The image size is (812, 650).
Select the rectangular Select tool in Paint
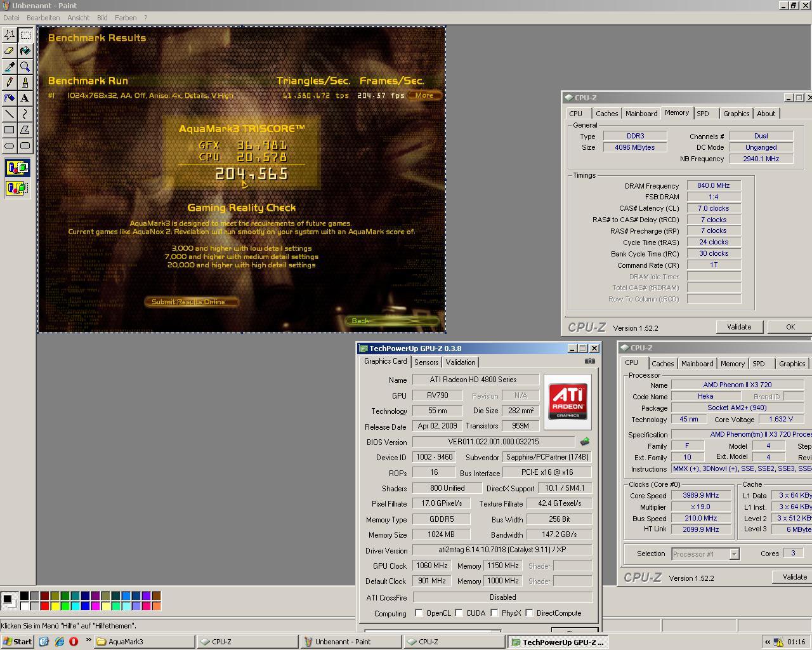pos(25,35)
